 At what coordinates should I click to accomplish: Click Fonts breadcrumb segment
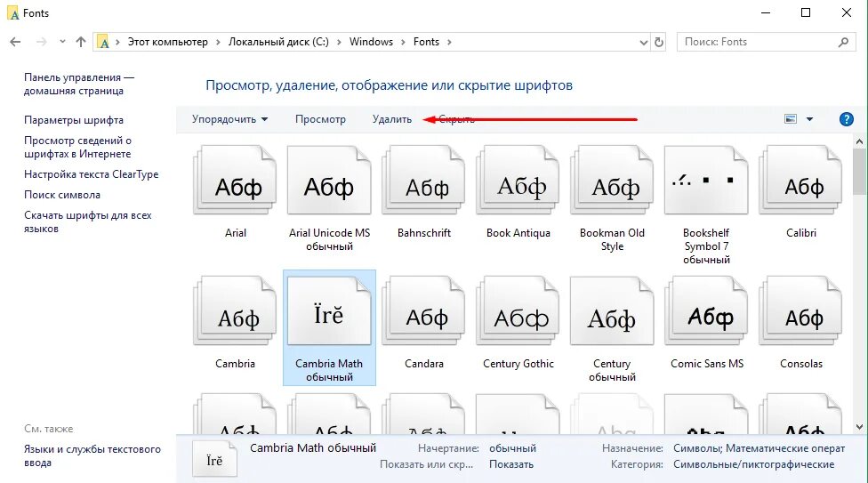tap(426, 42)
